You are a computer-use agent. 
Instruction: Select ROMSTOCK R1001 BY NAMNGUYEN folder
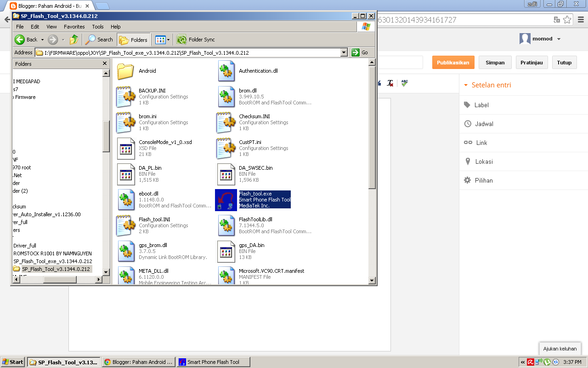pyautogui.click(x=52, y=253)
